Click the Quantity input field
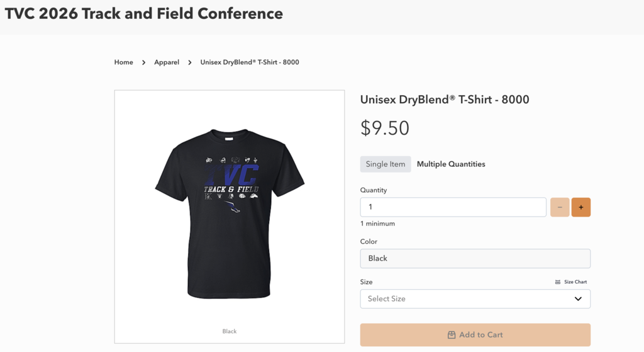 (x=453, y=207)
